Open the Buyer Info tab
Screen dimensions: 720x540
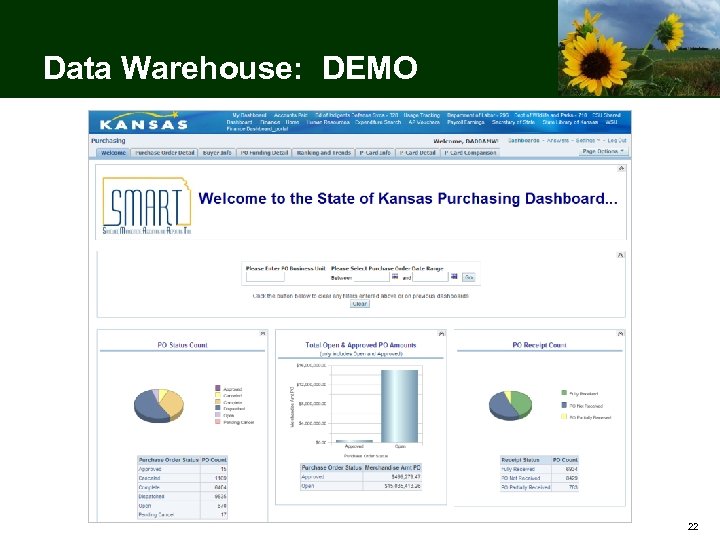(217, 153)
